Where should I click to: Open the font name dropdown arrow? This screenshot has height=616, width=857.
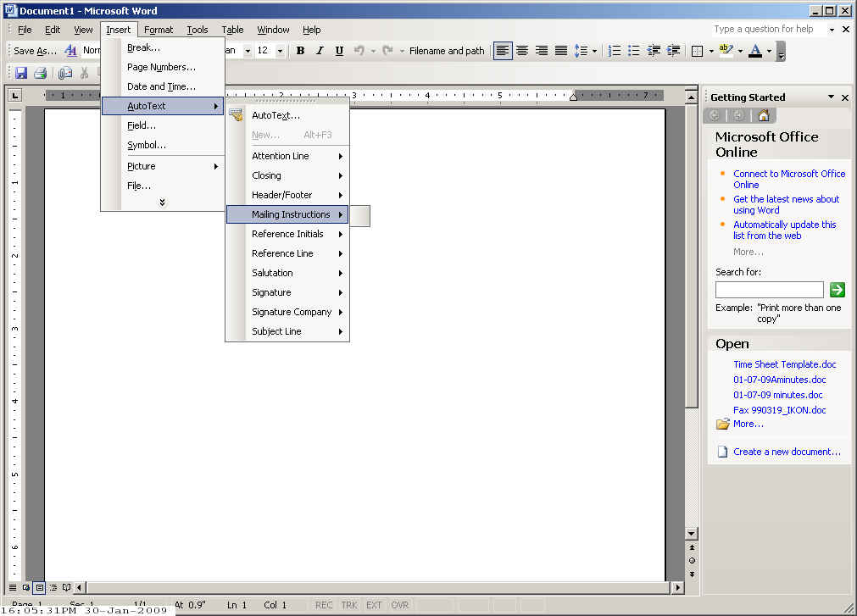pos(248,51)
